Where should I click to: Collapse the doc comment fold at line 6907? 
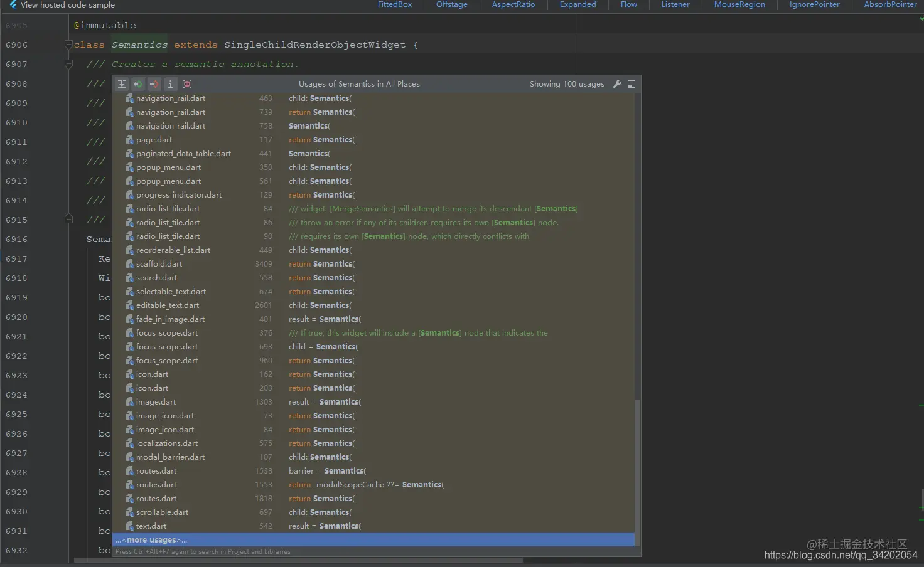point(69,64)
